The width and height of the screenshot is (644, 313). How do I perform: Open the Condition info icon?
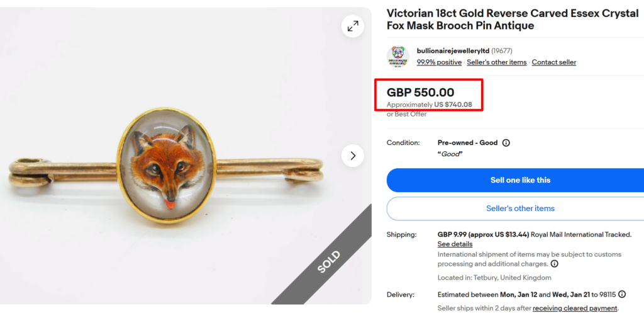pos(506,143)
